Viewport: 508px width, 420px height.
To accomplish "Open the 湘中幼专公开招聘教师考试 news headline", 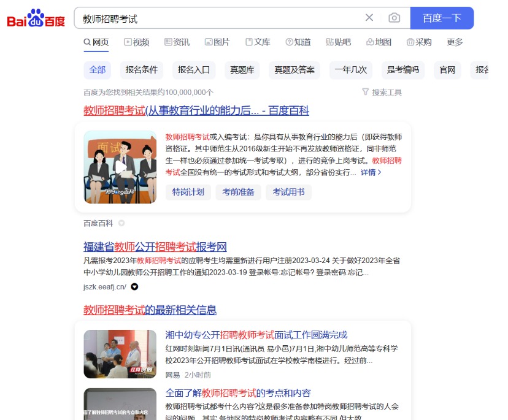I will (x=256, y=335).
